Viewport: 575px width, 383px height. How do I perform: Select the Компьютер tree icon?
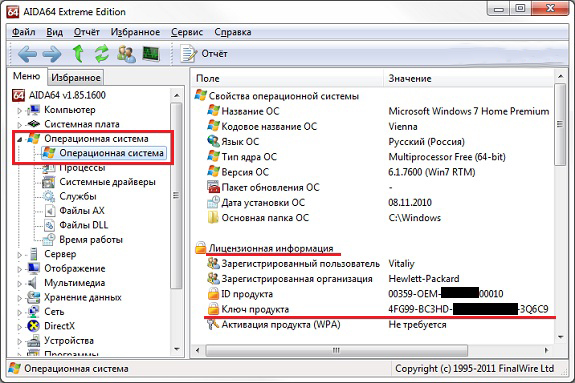pyautogui.click(x=33, y=110)
